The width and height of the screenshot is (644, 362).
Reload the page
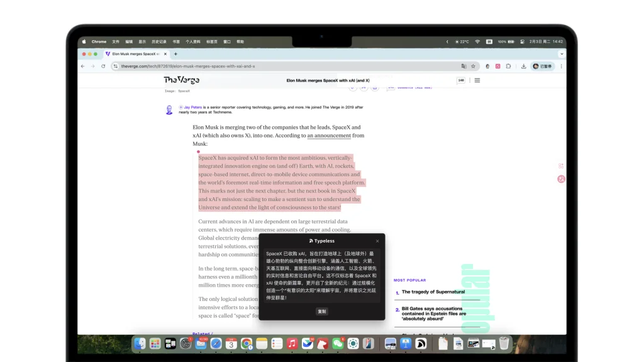click(x=103, y=66)
